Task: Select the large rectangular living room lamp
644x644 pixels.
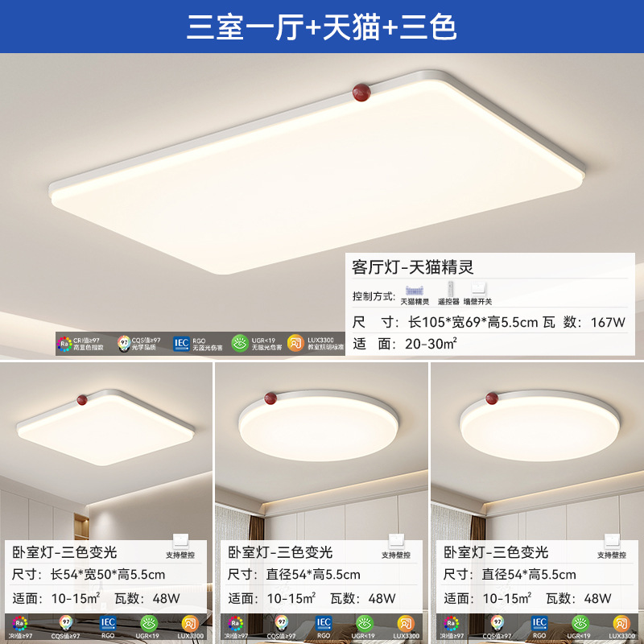Action: [317, 172]
